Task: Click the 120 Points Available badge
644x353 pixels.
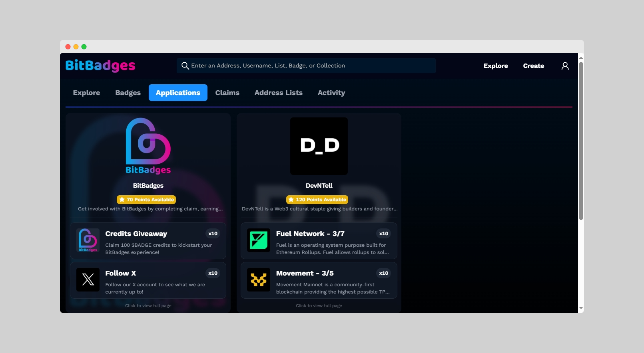Action: point(317,200)
